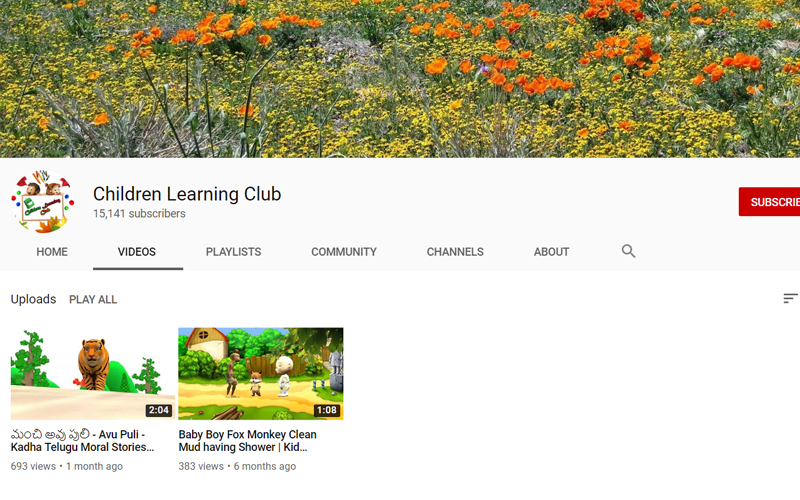This screenshot has height=500, width=800.
Task: Click the Uploads section heading
Action: coord(33,300)
